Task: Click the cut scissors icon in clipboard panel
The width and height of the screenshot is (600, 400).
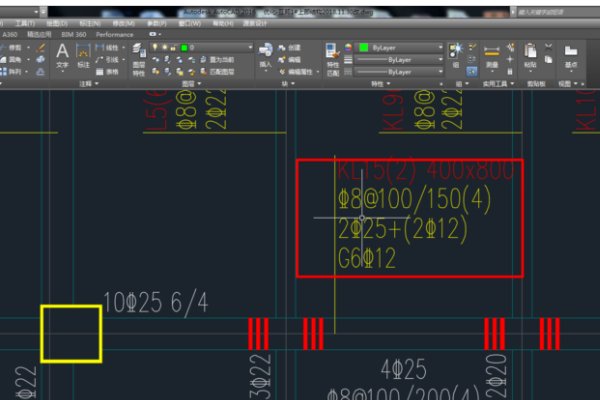Action: tap(548, 47)
